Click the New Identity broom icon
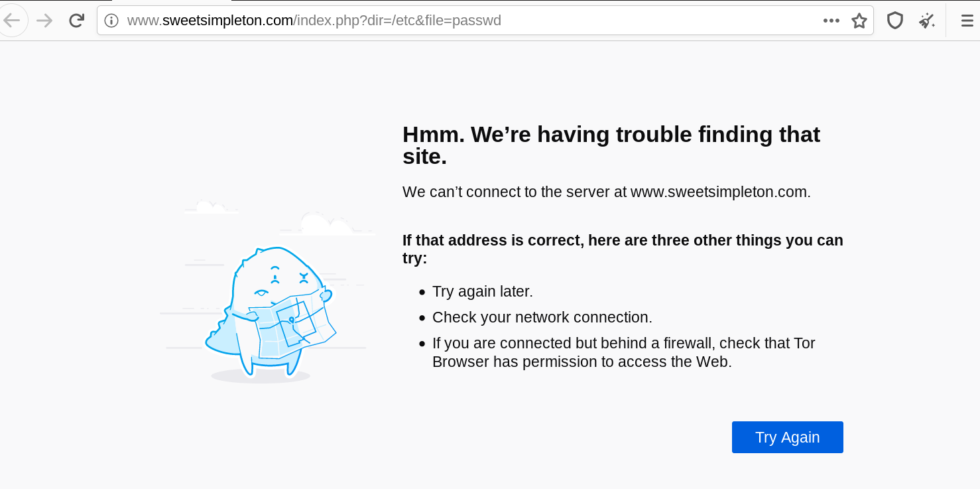This screenshot has height=489, width=980. coord(926,21)
